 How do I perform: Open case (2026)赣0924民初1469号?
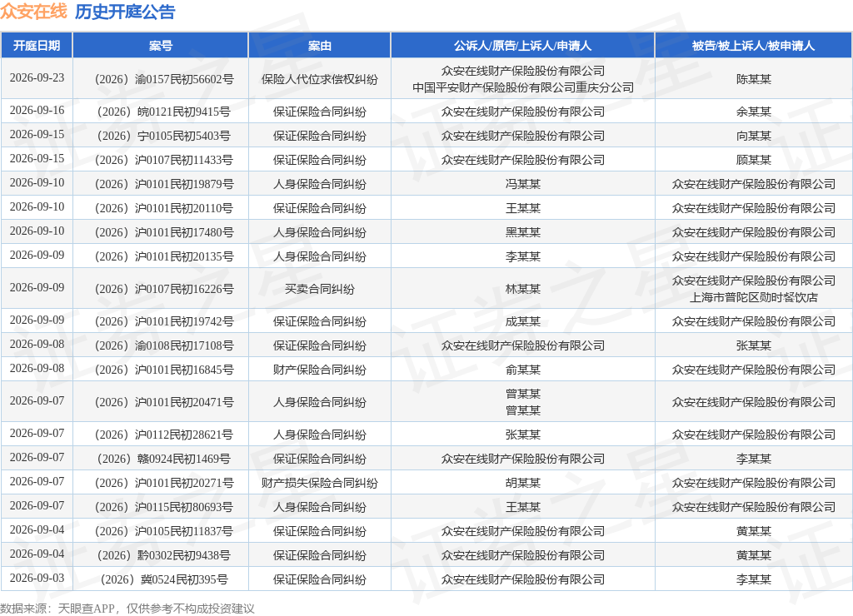(x=164, y=459)
